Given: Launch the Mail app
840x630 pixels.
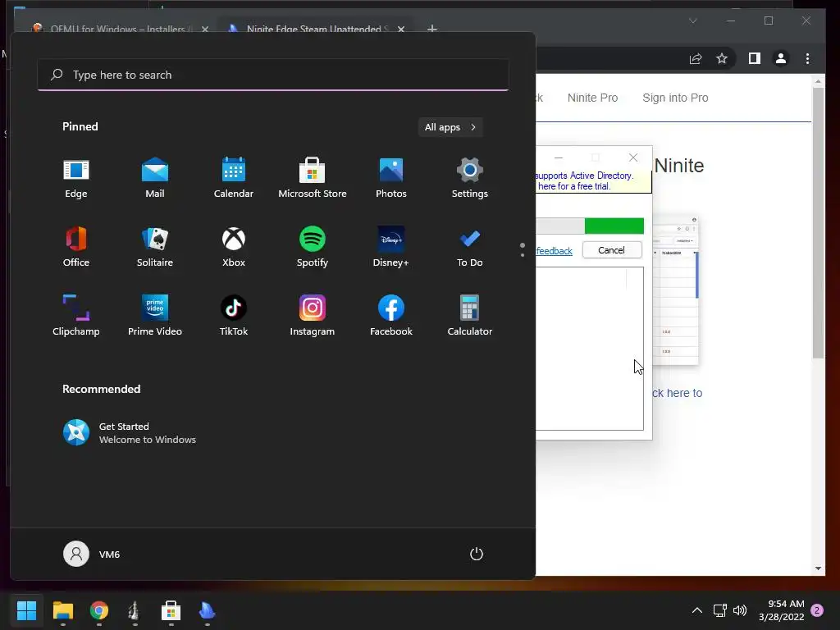Looking at the screenshot, I should click(x=155, y=179).
